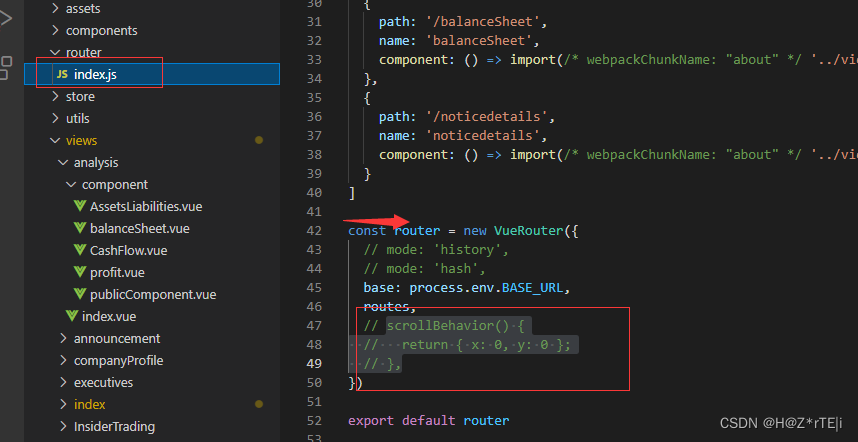This screenshot has height=442, width=858.
Task: Click the JS icon of index.js
Action: pos(62,75)
